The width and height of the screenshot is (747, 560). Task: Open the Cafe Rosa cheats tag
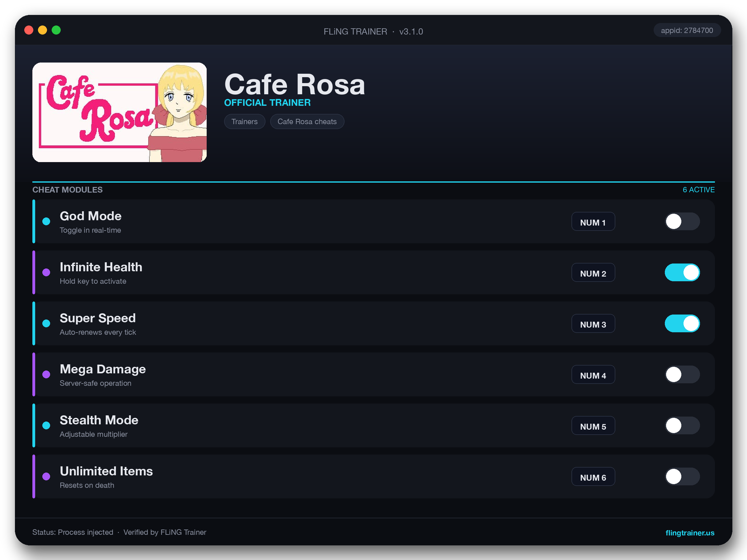307,122
